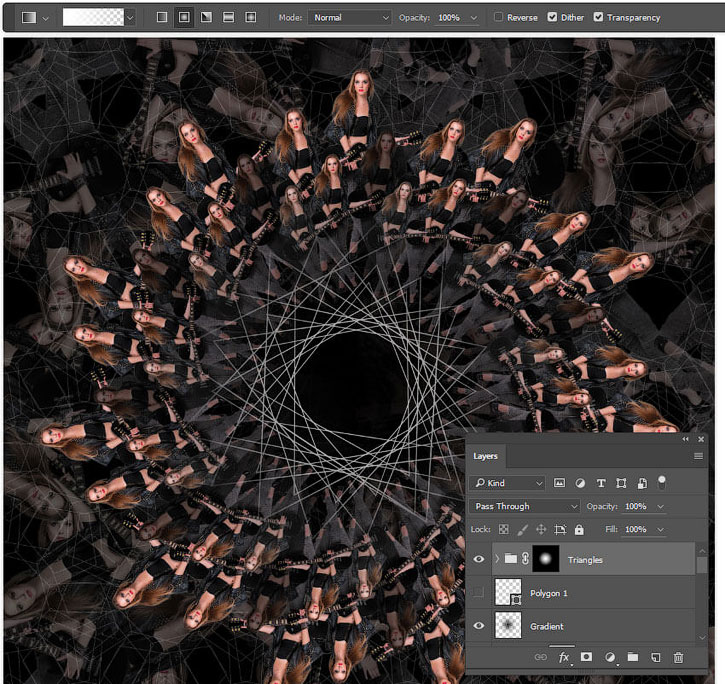725x684 pixels.
Task: Hide the Gradient layer
Action: [x=479, y=626]
